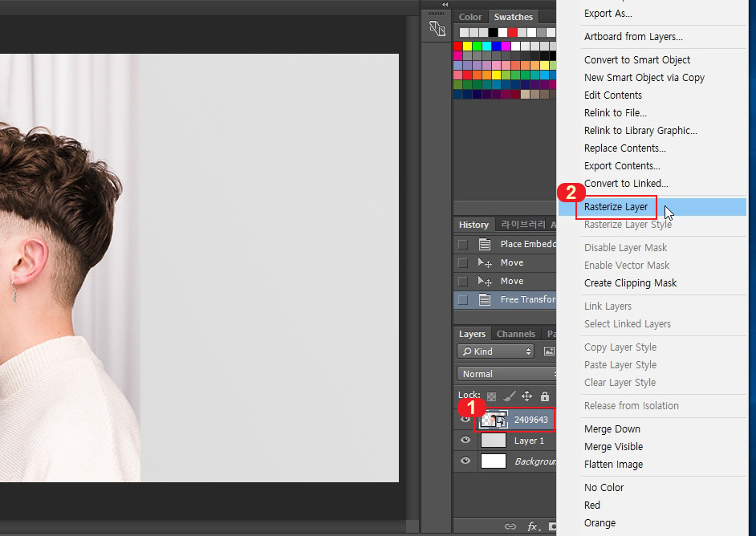The image size is (756, 536).
Task: Filter layers by pixel layers icon
Action: coord(549,351)
